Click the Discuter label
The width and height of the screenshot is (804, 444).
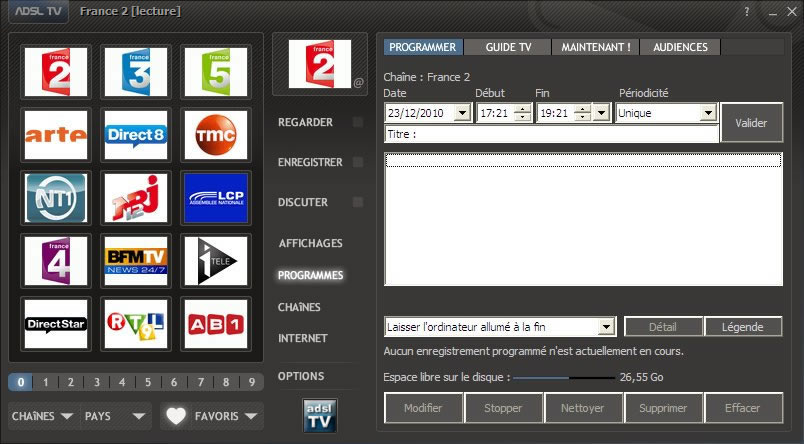pyautogui.click(x=303, y=202)
